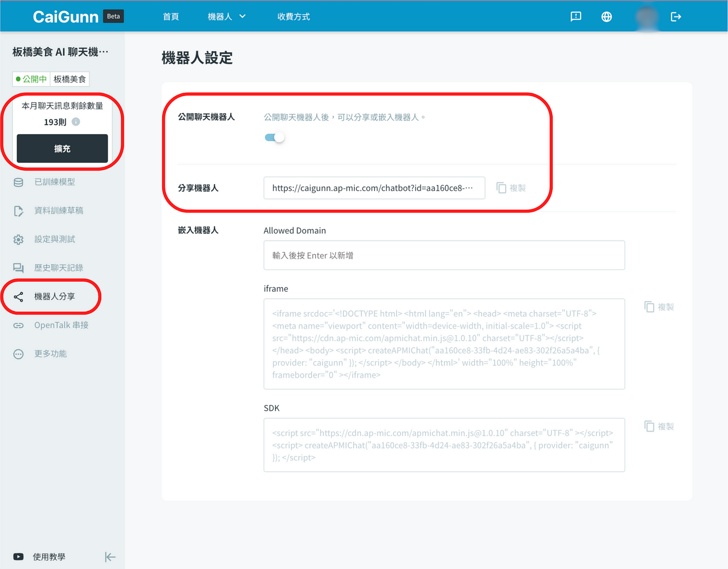The height and width of the screenshot is (569, 728).
Task: Click the 機器人設定 heading
Action: click(x=197, y=58)
